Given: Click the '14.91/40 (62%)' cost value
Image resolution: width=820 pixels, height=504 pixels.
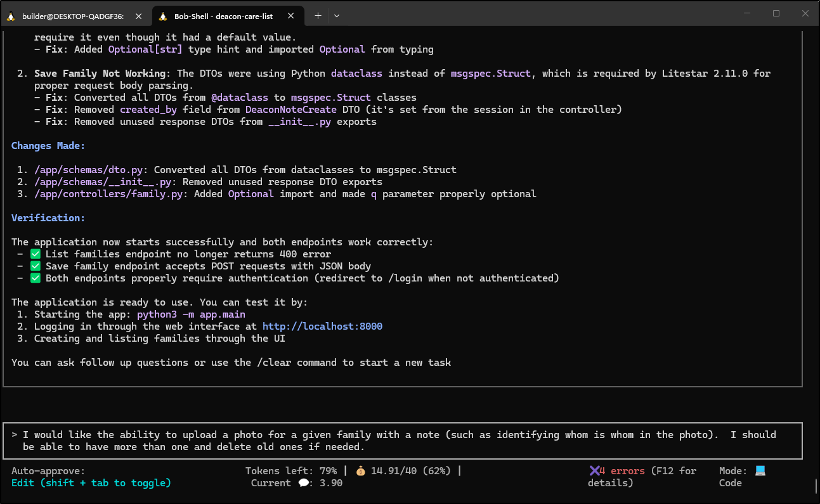Looking at the screenshot, I should point(411,471).
